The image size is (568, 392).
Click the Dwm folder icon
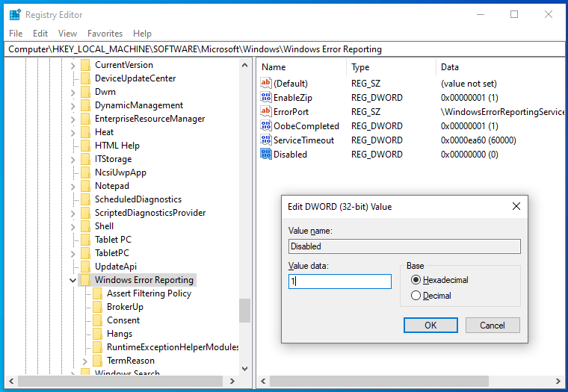point(85,92)
